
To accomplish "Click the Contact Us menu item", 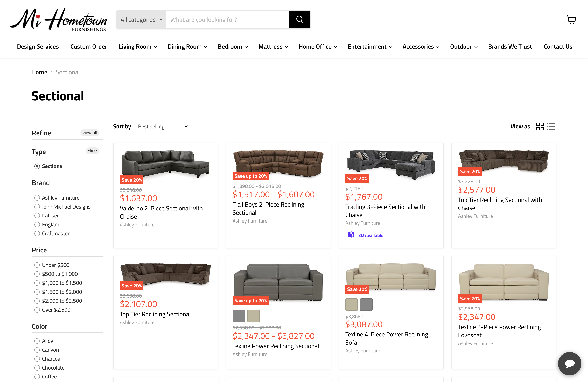I will (x=558, y=46).
